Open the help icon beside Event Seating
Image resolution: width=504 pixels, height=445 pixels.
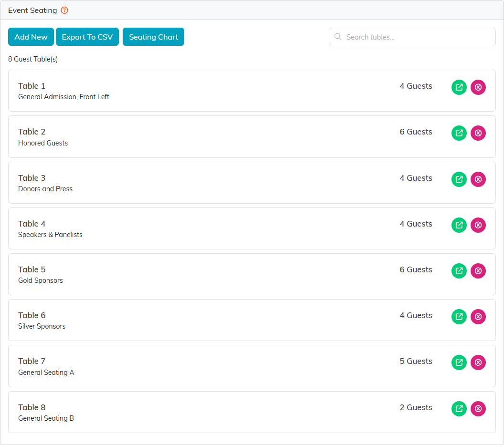click(64, 10)
